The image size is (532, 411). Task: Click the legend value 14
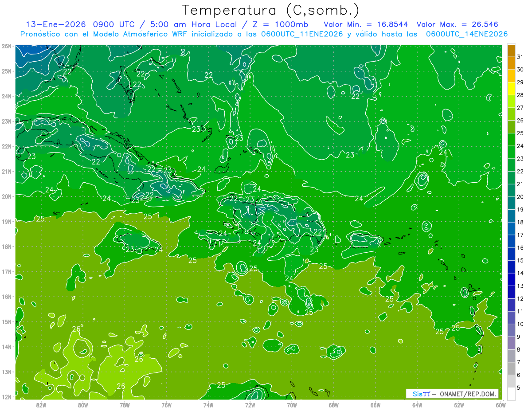(520, 273)
